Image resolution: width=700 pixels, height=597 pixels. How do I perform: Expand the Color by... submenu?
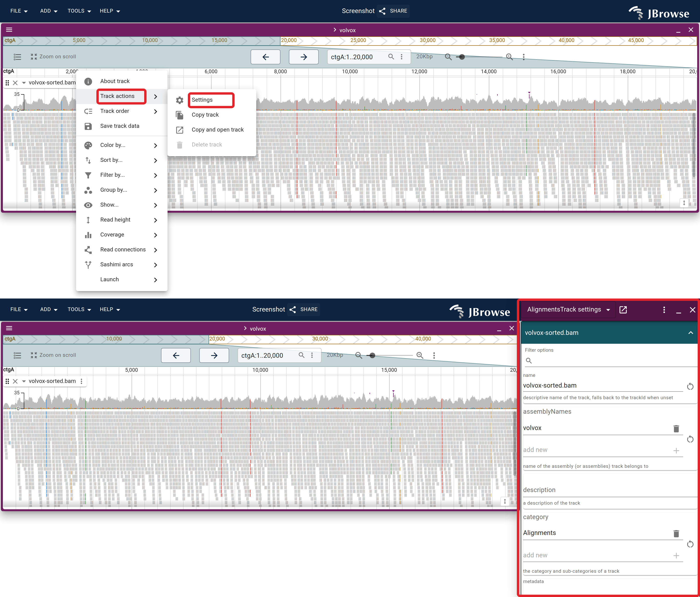tap(122, 145)
